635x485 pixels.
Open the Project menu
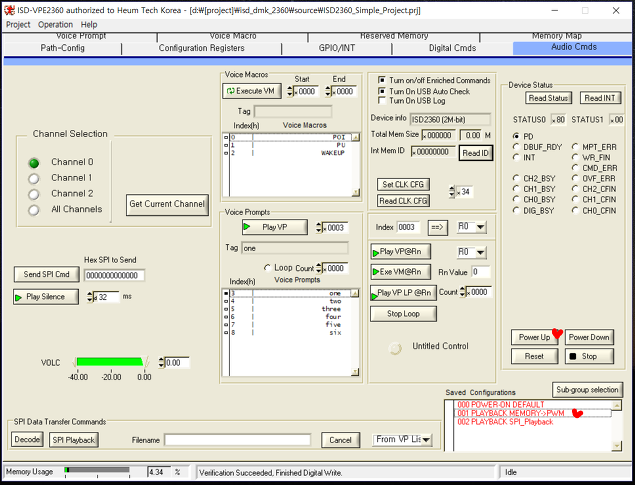(x=18, y=25)
